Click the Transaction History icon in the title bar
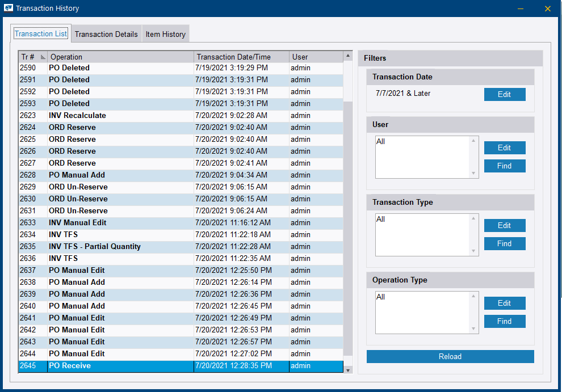 click(x=9, y=8)
